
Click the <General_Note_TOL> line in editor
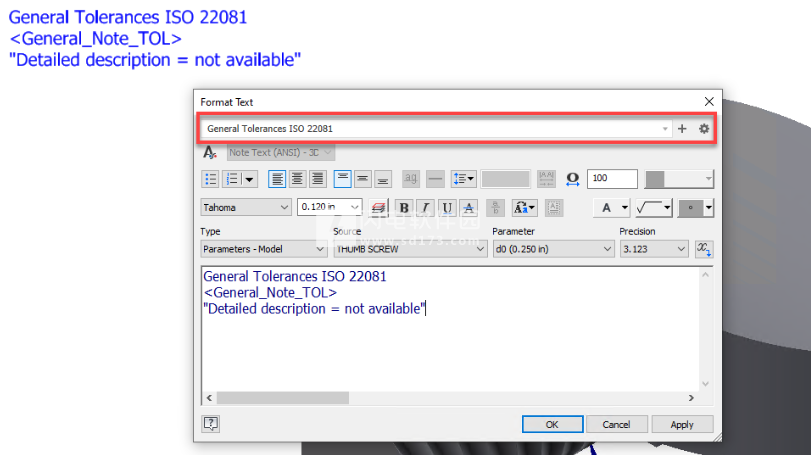coord(270,293)
